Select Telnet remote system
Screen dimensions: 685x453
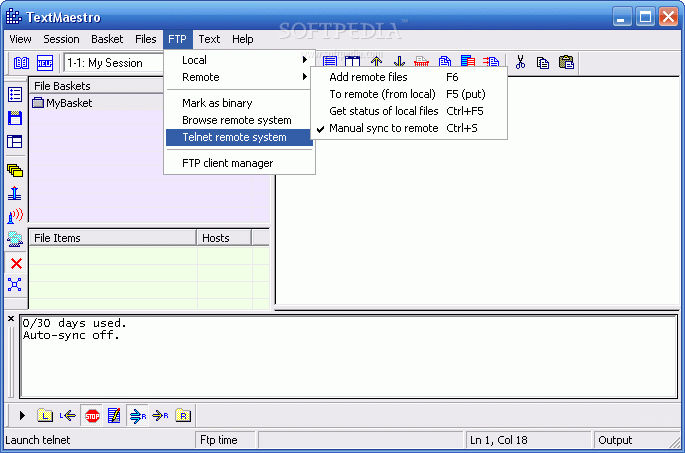click(239, 137)
